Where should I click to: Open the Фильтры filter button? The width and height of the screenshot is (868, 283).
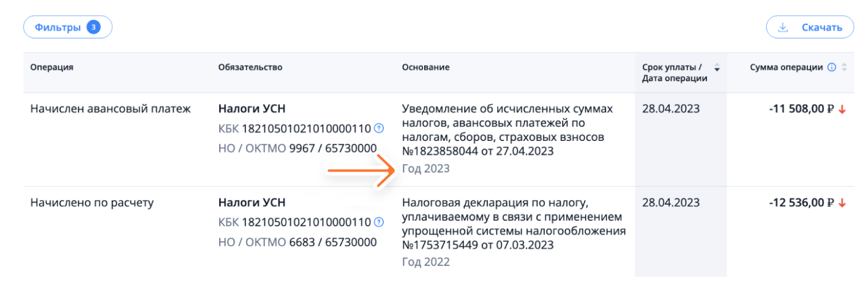coord(67,28)
